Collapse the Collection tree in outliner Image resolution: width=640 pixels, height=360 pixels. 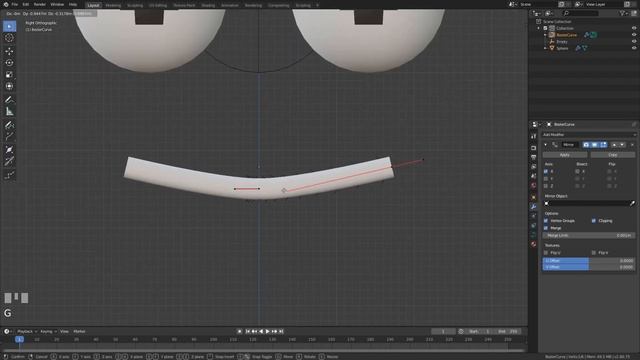pos(539,28)
